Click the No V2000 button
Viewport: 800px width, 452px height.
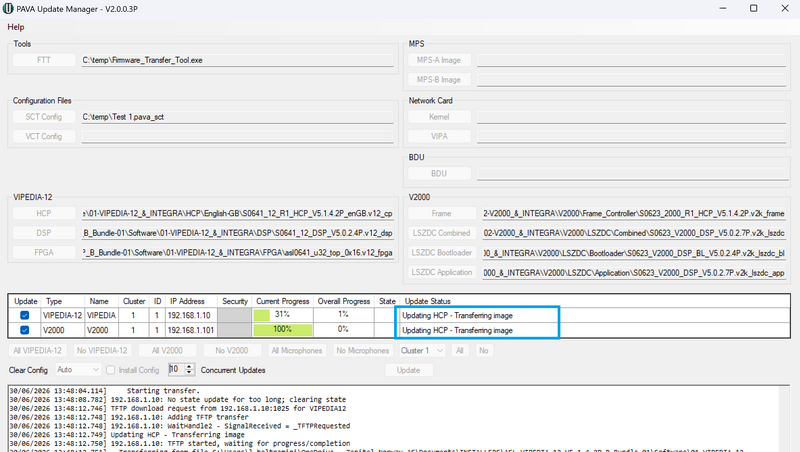[232, 350]
